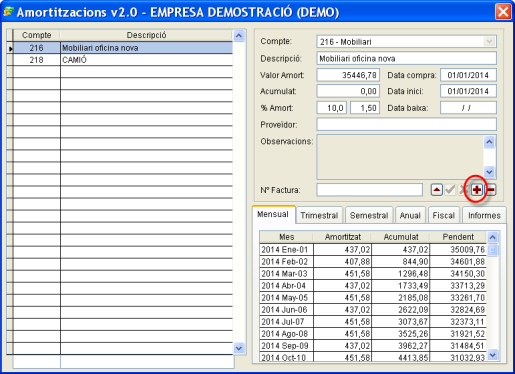515x374 pixels.
Task: Click accounts list scroll down arrow
Action: pyautogui.click(x=239, y=348)
